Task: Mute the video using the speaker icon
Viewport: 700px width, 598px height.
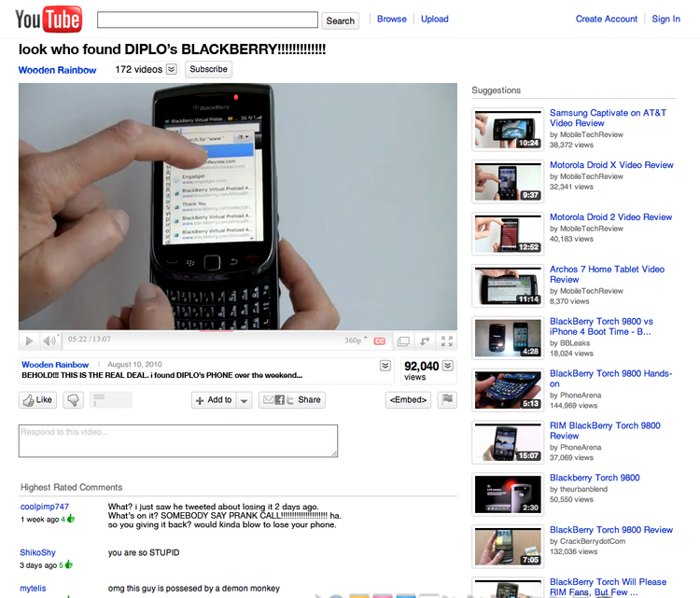Action: [x=49, y=341]
